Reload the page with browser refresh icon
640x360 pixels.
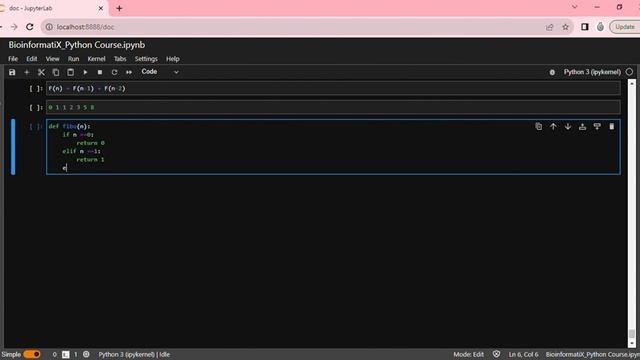point(30,27)
